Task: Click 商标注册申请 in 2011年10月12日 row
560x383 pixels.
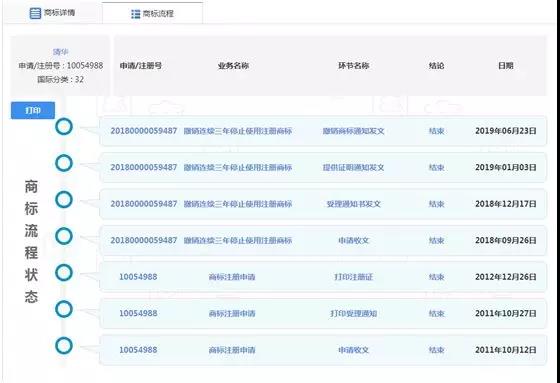Action: tap(232, 350)
